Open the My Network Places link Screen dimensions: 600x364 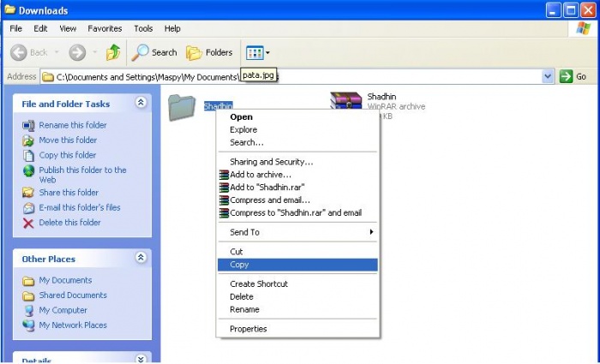73,325
